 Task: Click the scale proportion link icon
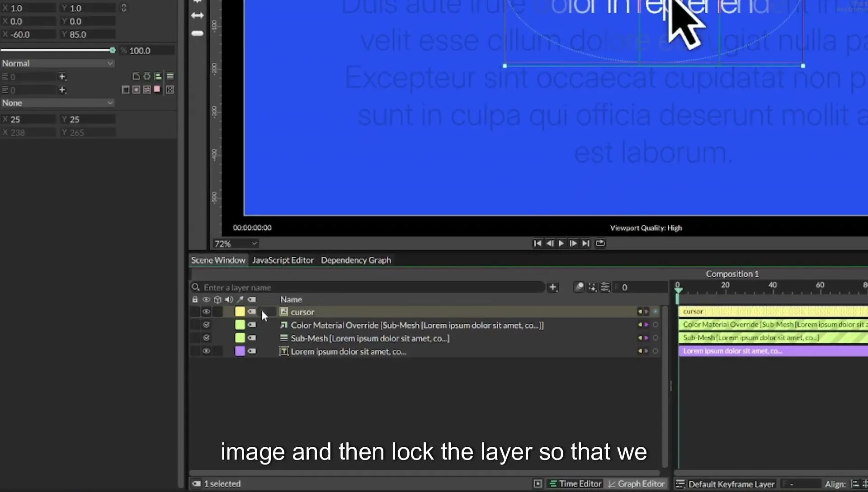point(123,8)
